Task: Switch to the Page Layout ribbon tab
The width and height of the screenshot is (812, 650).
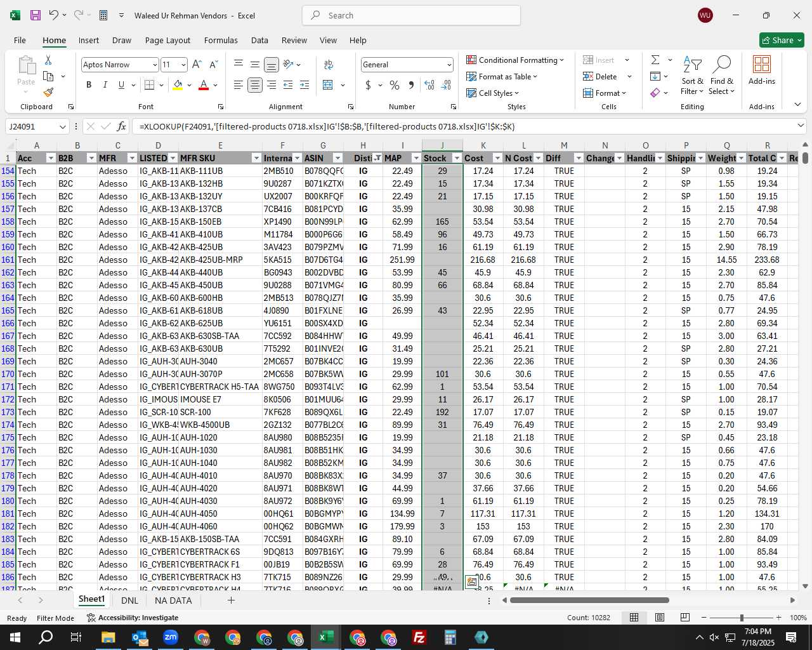Action: pos(167,40)
